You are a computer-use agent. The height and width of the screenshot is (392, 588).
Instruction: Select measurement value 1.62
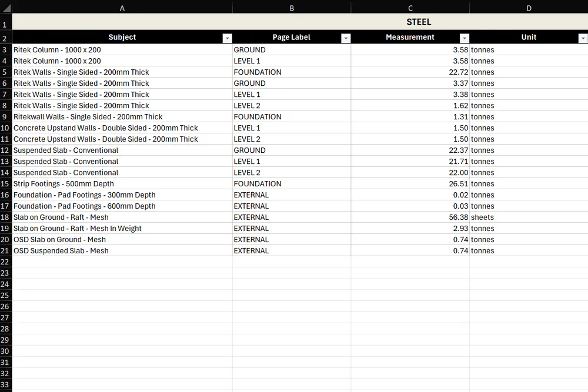tap(410, 106)
